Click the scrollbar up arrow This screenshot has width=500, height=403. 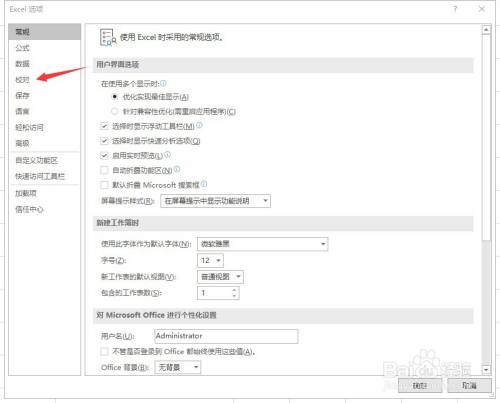pos(486,30)
